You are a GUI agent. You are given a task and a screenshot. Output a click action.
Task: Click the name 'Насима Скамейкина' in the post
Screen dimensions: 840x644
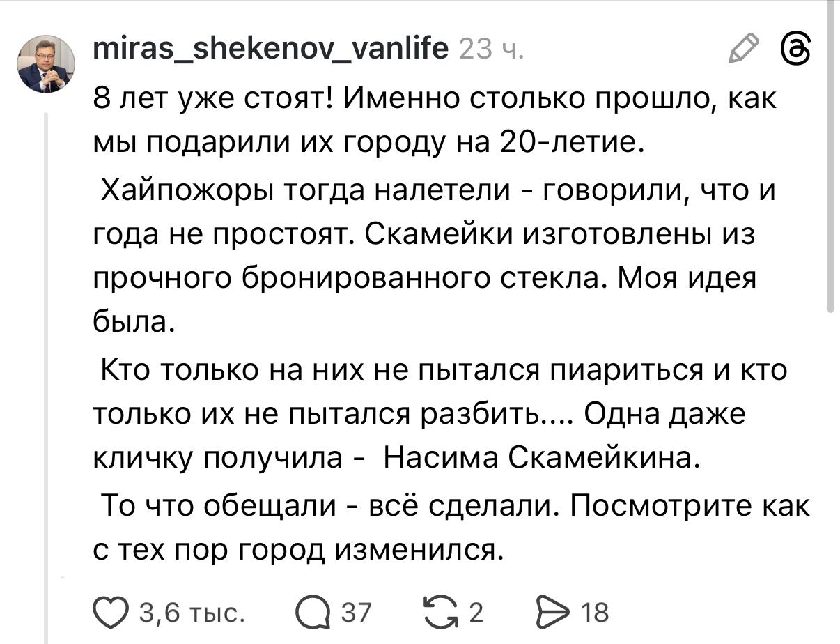click(x=540, y=458)
